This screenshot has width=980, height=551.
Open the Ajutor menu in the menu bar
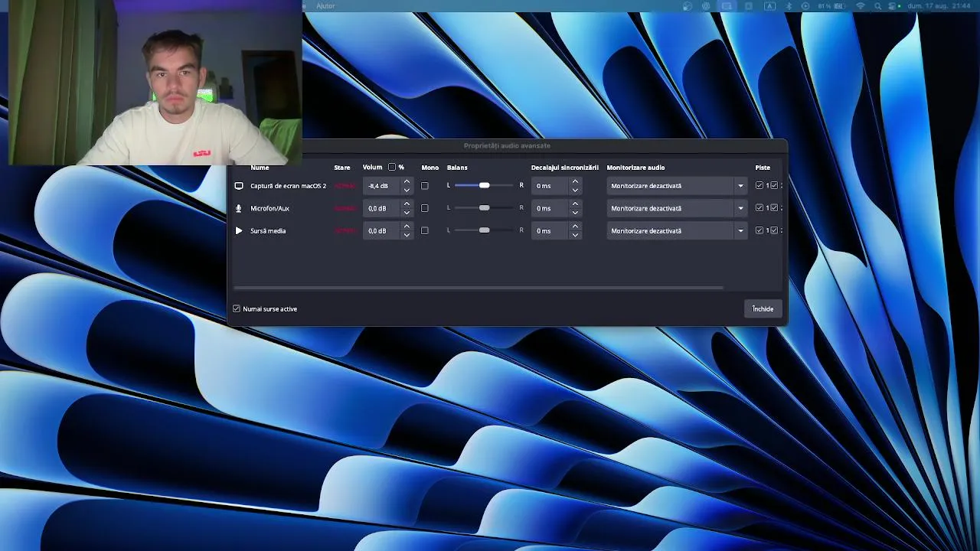point(325,6)
